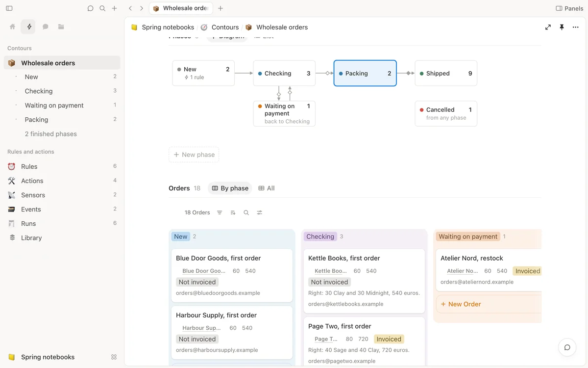
Task: Open Library in the sidebar
Action: coord(62,237)
